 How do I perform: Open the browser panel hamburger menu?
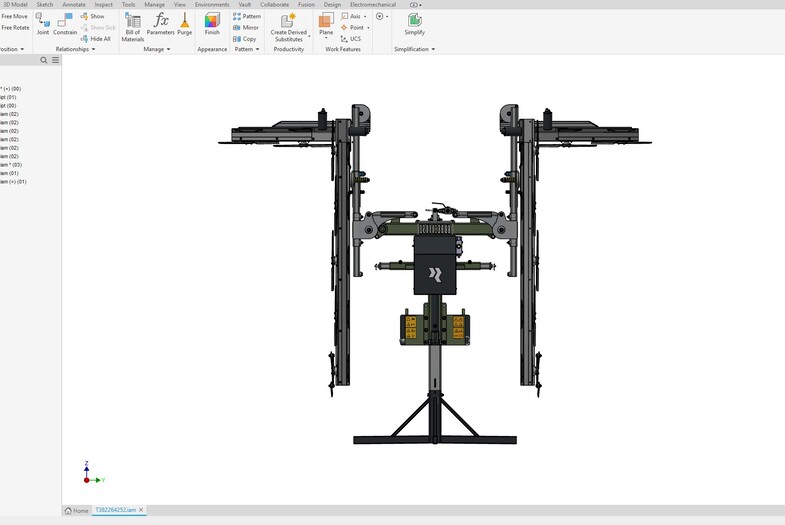click(56, 60)
